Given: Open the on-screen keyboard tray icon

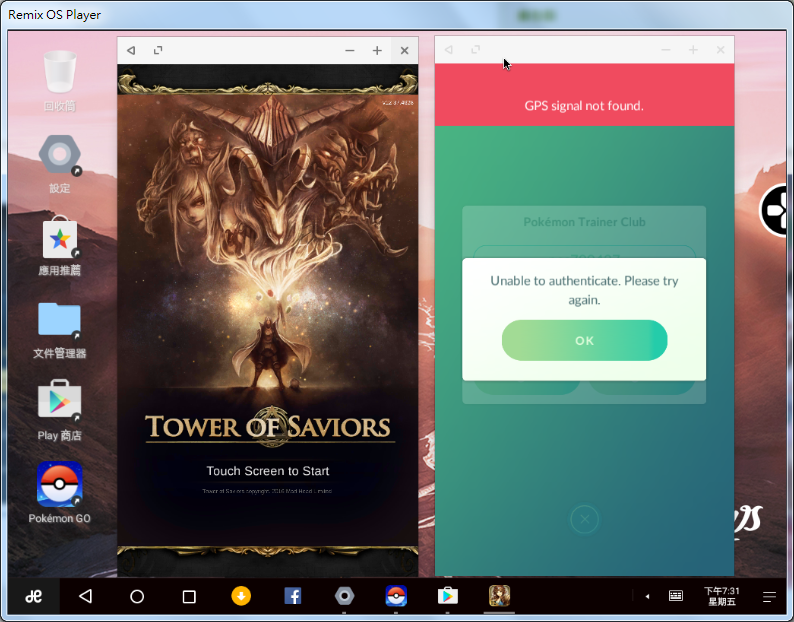Looking at the screenshot, I should (x=676, y=596).
